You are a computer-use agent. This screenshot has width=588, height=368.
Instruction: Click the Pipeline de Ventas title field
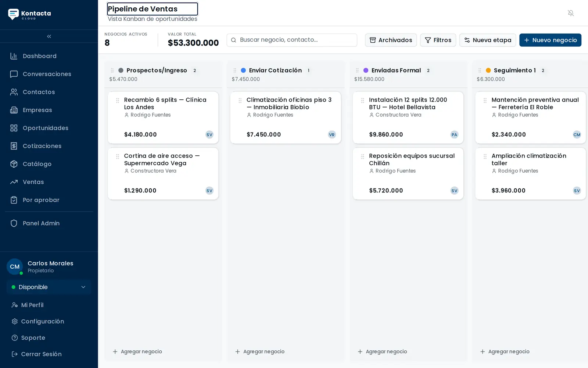tap(153, 9)
